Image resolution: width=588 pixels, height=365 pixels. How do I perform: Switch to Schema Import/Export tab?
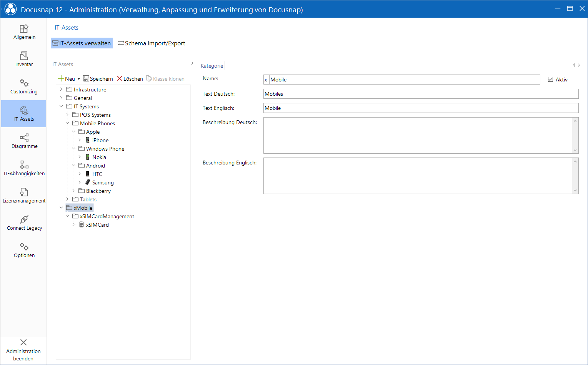[152, 43]
